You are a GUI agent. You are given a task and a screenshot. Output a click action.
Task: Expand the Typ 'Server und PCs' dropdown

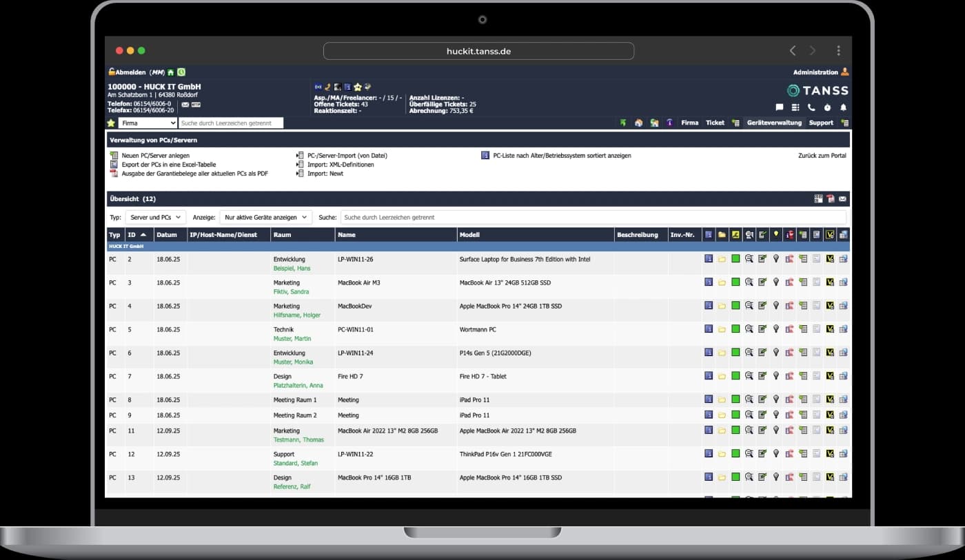156,217
